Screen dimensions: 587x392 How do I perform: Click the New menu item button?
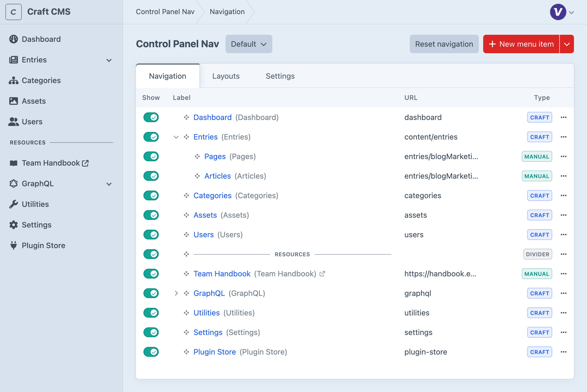pos(521,44)
